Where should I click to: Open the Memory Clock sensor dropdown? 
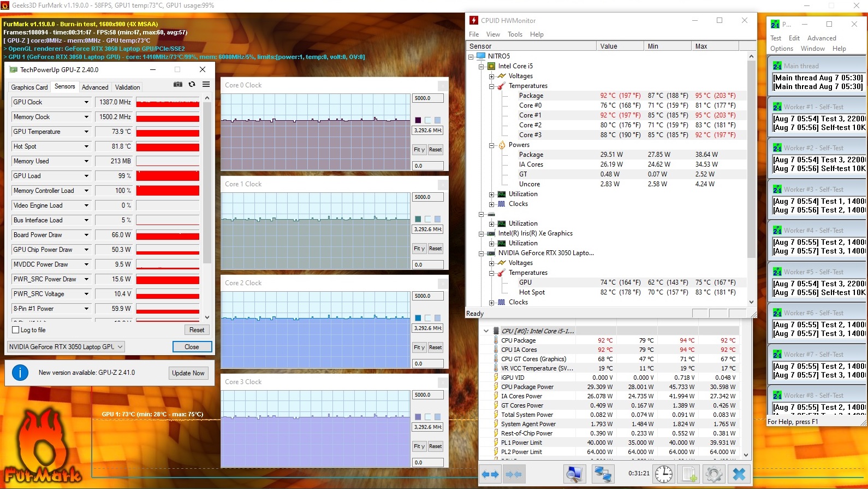coord(86,117)
